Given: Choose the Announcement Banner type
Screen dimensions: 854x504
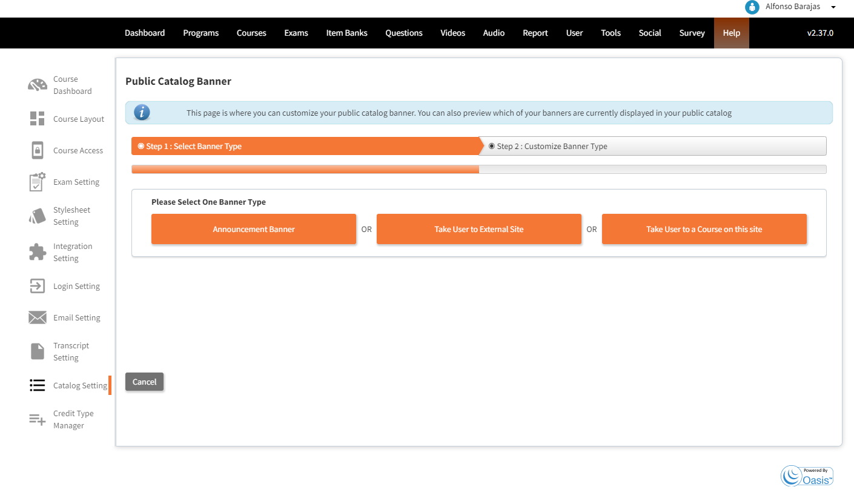Looking at the screenshot, I should click(254, 229).
